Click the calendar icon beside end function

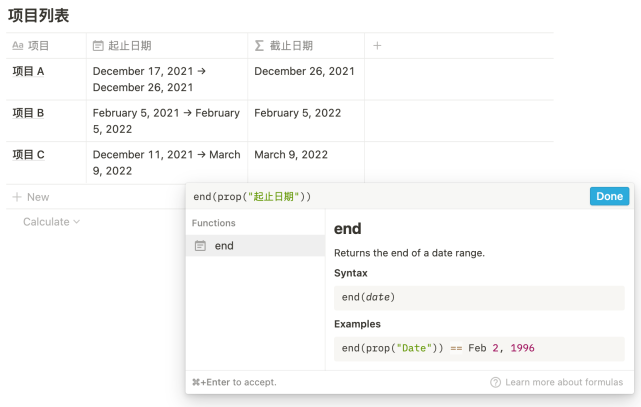coord(200,246)
